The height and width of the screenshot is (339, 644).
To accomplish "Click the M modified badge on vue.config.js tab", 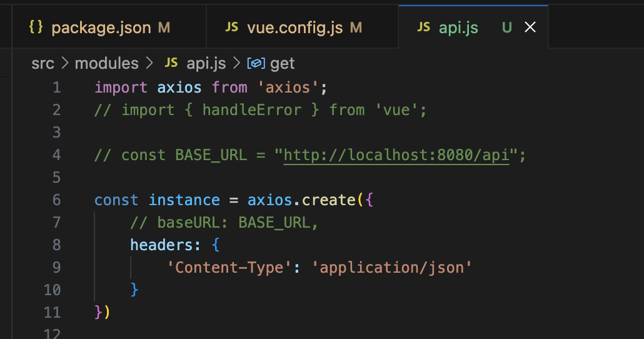I will 356,28.
